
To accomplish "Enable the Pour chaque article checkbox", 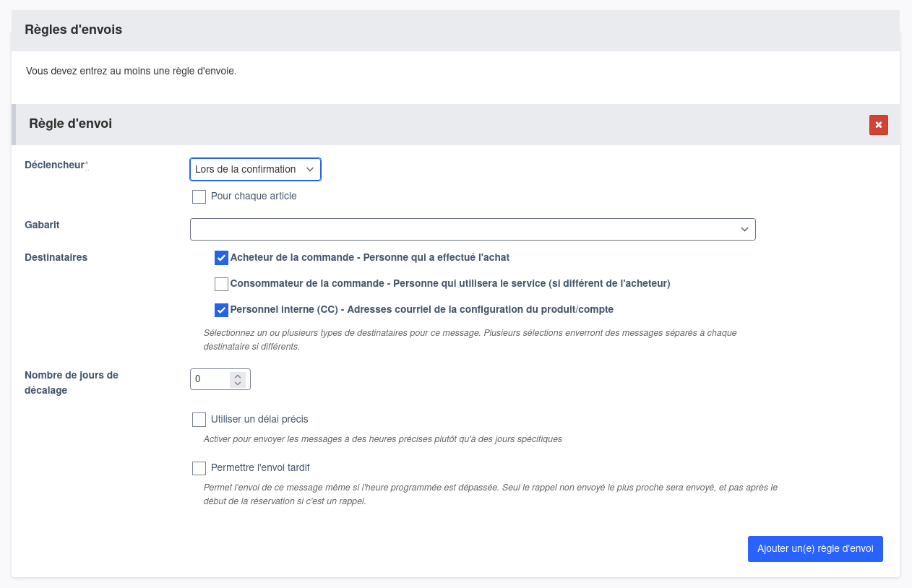I will [199, 196].
